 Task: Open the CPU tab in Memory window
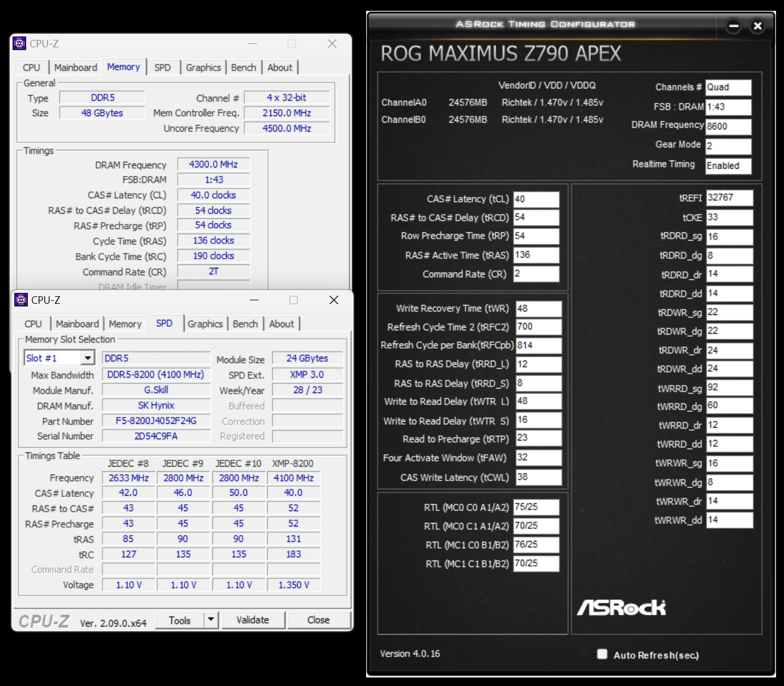(x=31, y=67)
